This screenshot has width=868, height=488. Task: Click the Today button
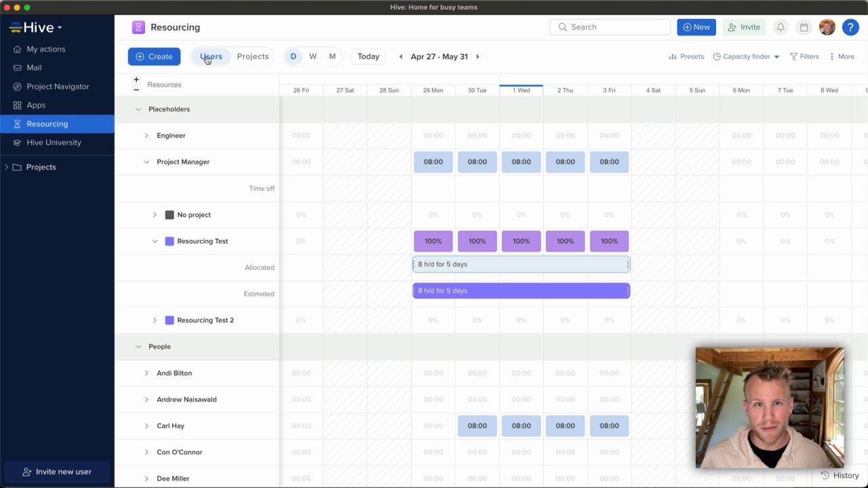pos(368,56)
